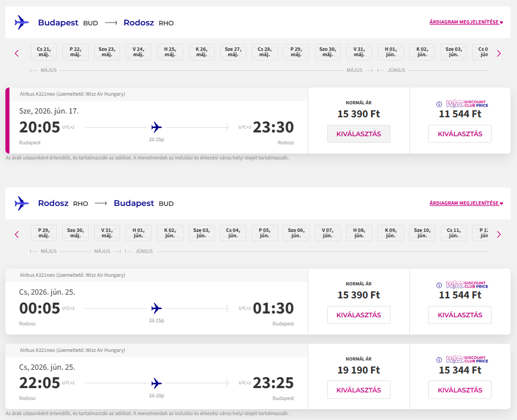Click info icon by outbound Wizz Discount Club price

pos(439,104)
